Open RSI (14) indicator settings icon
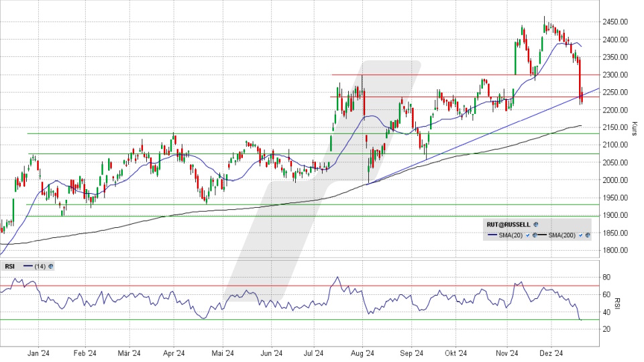The height and width of the screenshot is (362, 644). [50, 266]
